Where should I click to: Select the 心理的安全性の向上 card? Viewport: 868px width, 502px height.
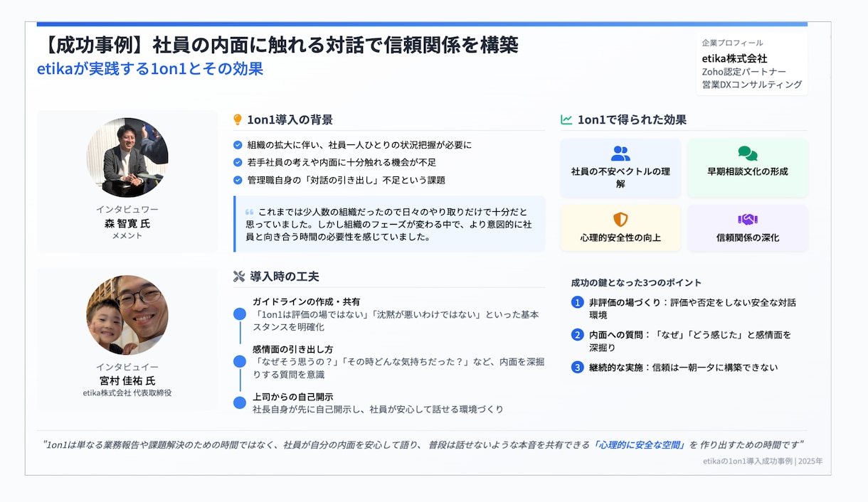click(x=620, y=228)
